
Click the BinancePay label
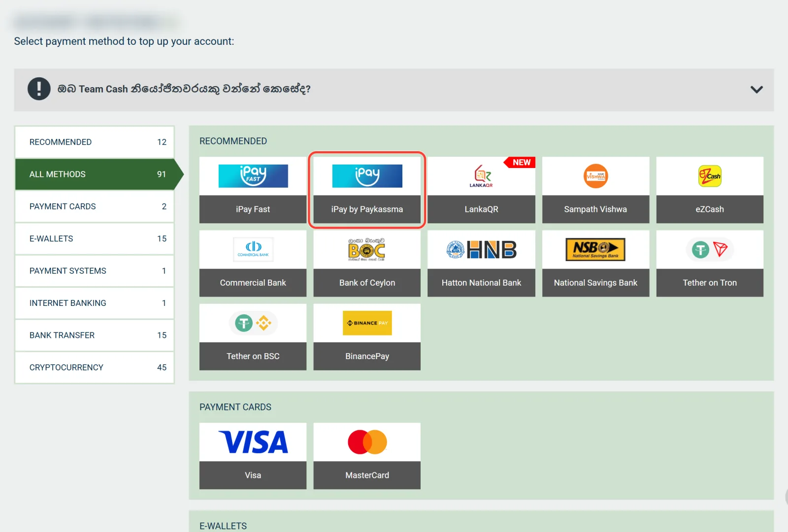click(x=367, y=356)
